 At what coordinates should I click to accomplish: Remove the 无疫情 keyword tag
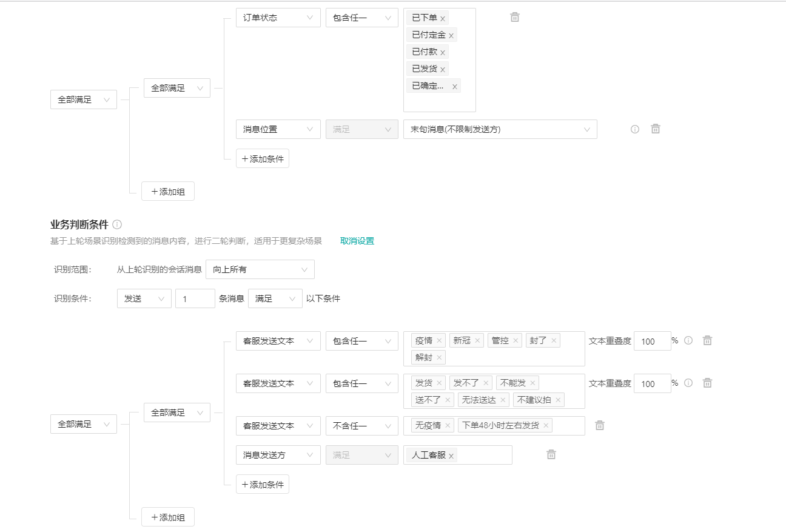click(448, 426)
